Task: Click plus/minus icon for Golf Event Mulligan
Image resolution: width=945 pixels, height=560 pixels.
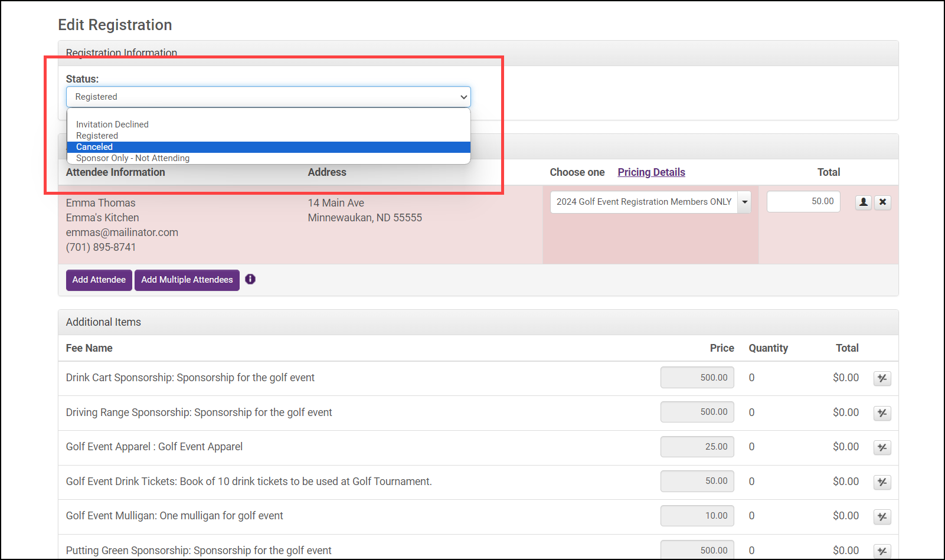Action: click(x=882, y=517)
